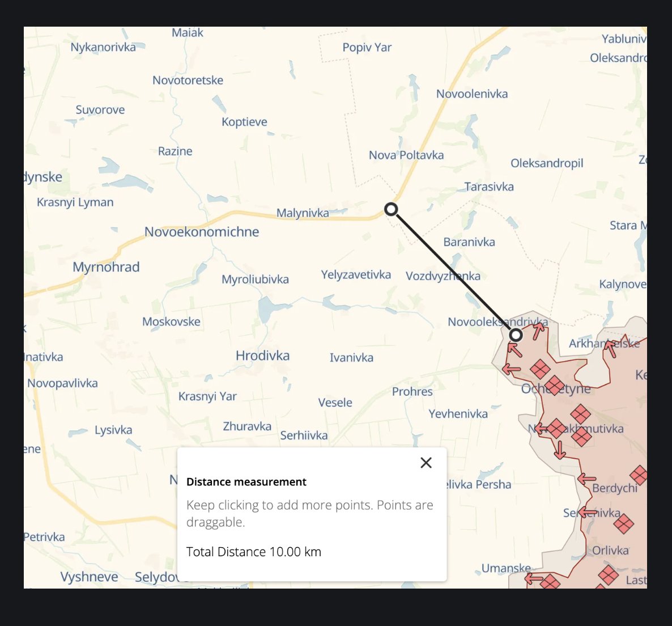Viewport: 672px width, 626px height.
Task: Click the red diamond unit marker right of Berdychi
Action: click(640, 475)
